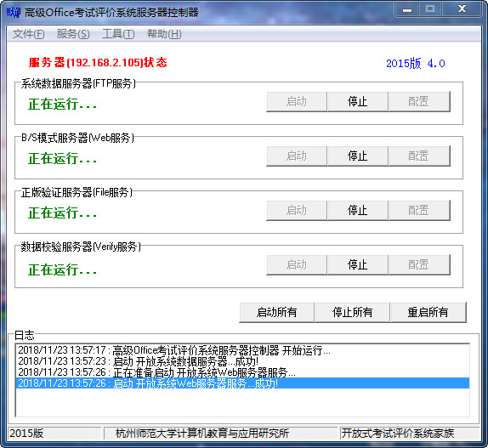The width and height of the screenshot is (488, 448).
Task: Click the application icon in title bar
Action: (13, 13)
